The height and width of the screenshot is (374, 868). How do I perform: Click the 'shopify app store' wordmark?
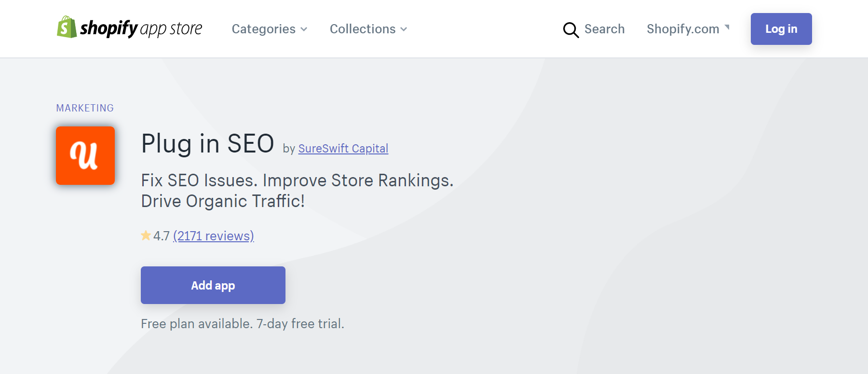coord(141,29)
